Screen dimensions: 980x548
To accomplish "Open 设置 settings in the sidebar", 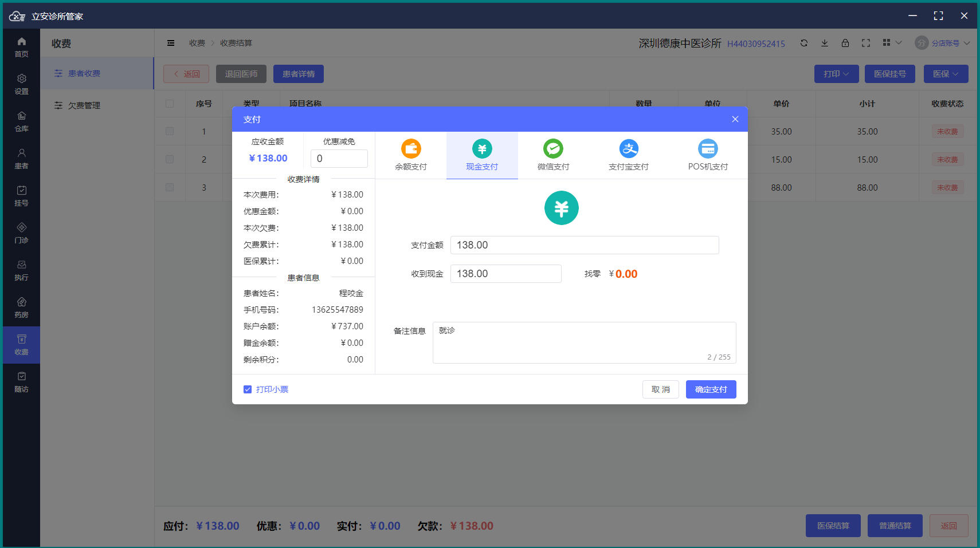I will [21, 84].
